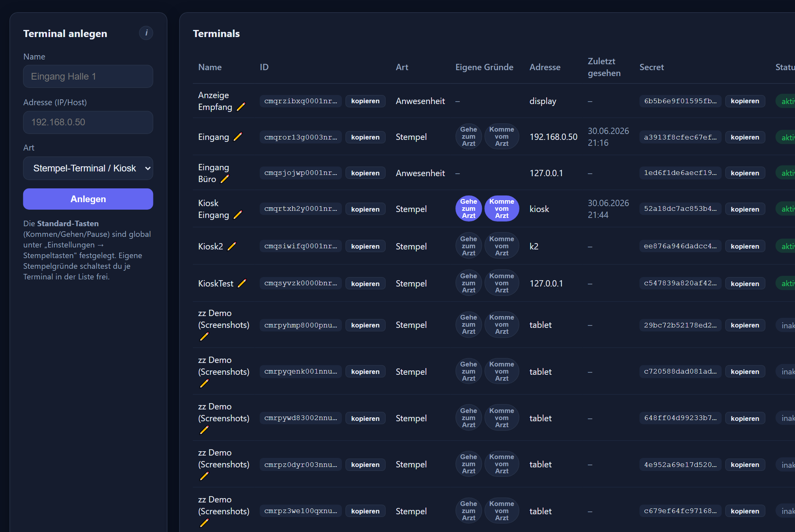Rename Kiosk2 via its pencil icon
Viewport: 795px width, 532px height.
[x=232, y=246]
